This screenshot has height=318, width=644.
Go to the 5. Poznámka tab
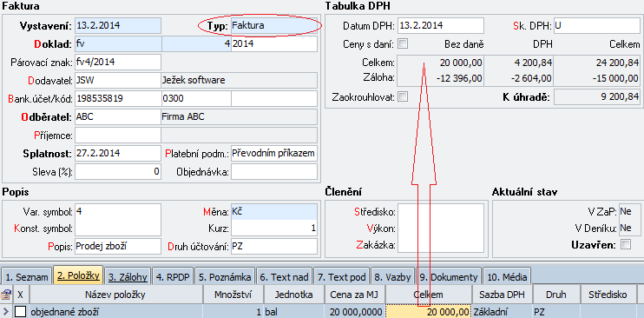point(225,277)
